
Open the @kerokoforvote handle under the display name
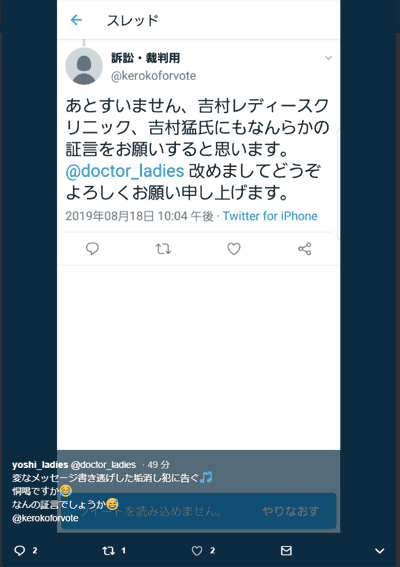tap(153, 76)
